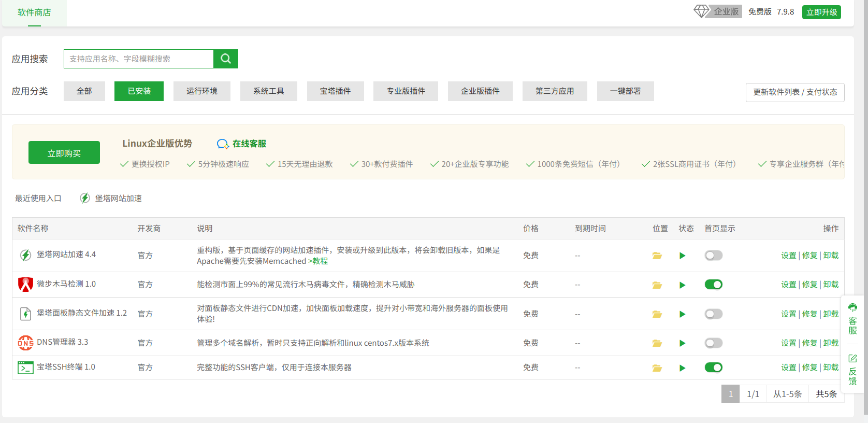
Task: Click the DNS管理器 3.3 software name
Action: coord(63,342)
